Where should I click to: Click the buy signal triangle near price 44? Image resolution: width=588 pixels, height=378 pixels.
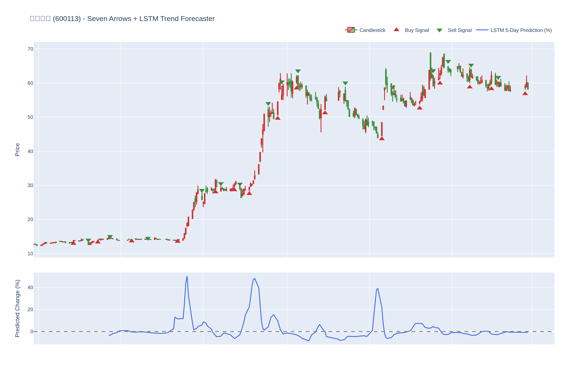[x=382, y=138]
